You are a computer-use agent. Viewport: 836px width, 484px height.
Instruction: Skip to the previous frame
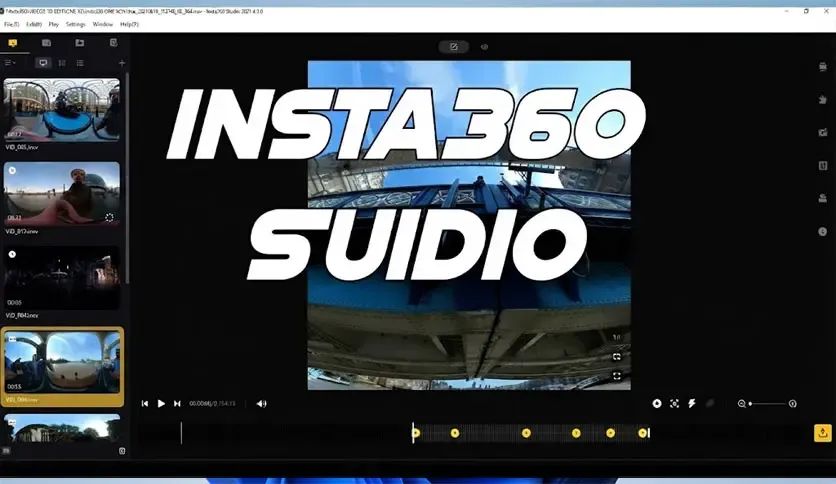pos(145,404)
